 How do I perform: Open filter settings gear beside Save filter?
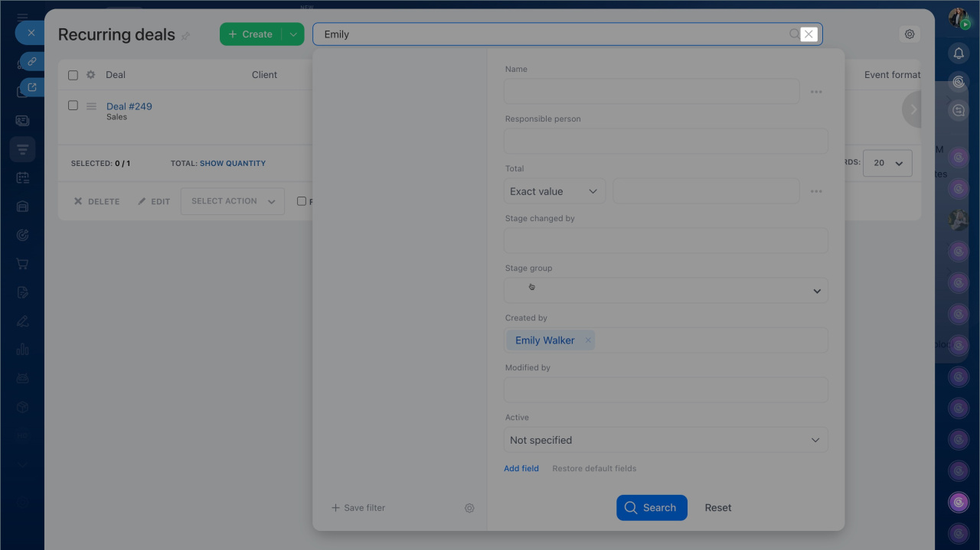[469, 508]
